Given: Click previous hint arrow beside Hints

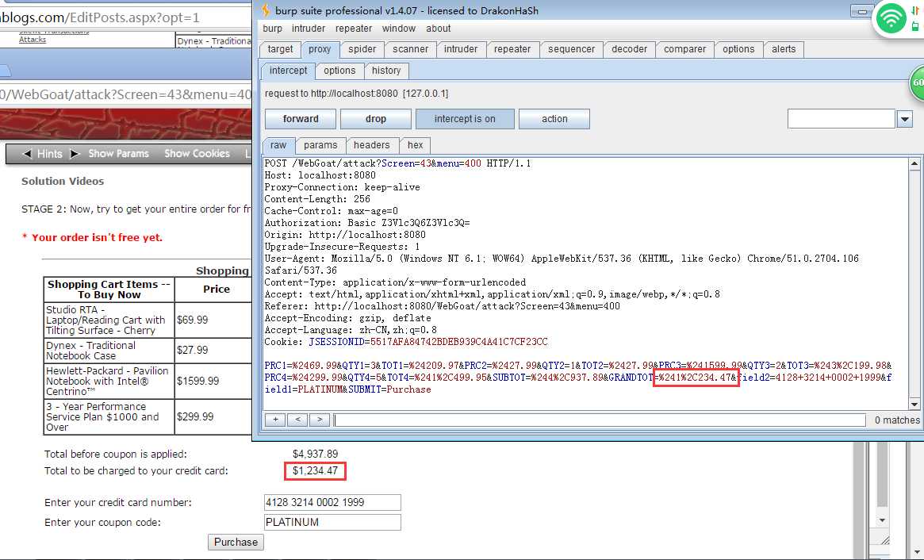Looking at the screenshot, I should pyautogui.click(x=26, y=154).
